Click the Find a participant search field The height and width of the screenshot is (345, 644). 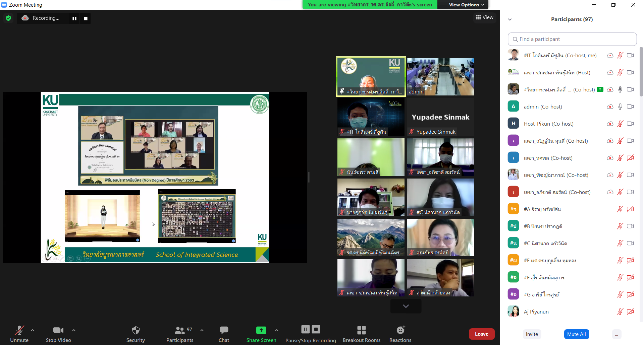[572, 39]
